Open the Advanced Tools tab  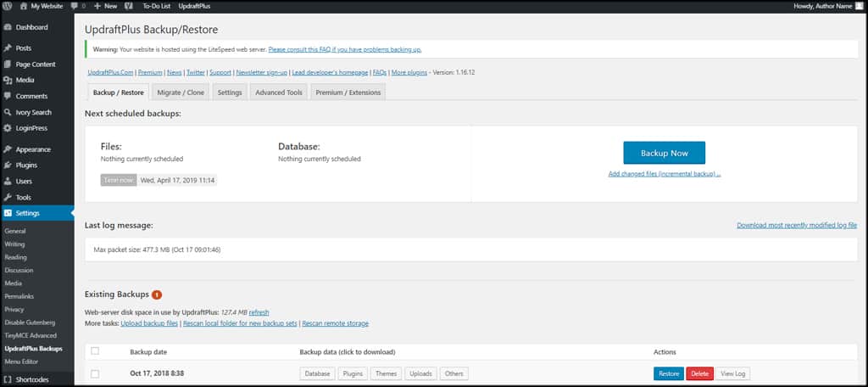point(278,93)
